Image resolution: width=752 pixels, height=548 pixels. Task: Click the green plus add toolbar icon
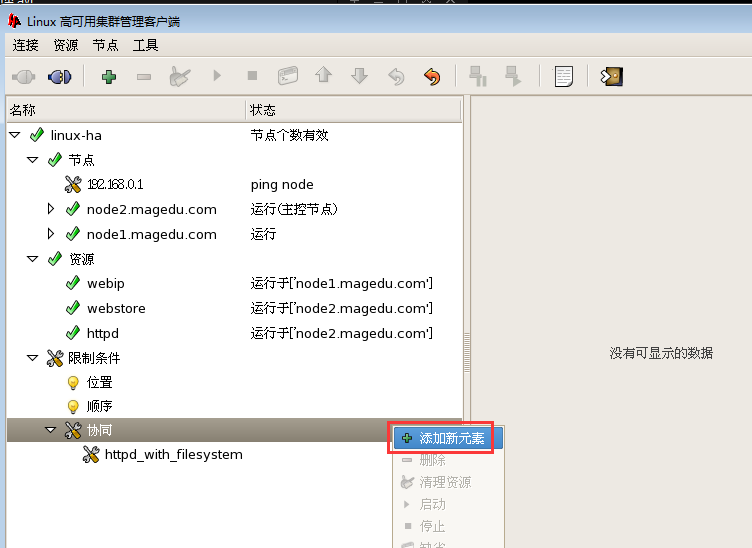click(109, 77)
